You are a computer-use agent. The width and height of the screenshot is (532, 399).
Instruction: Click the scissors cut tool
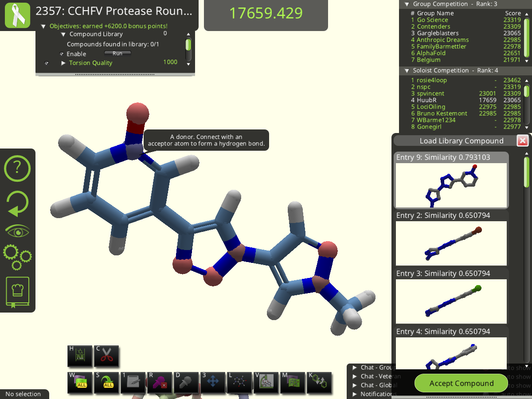106,356
